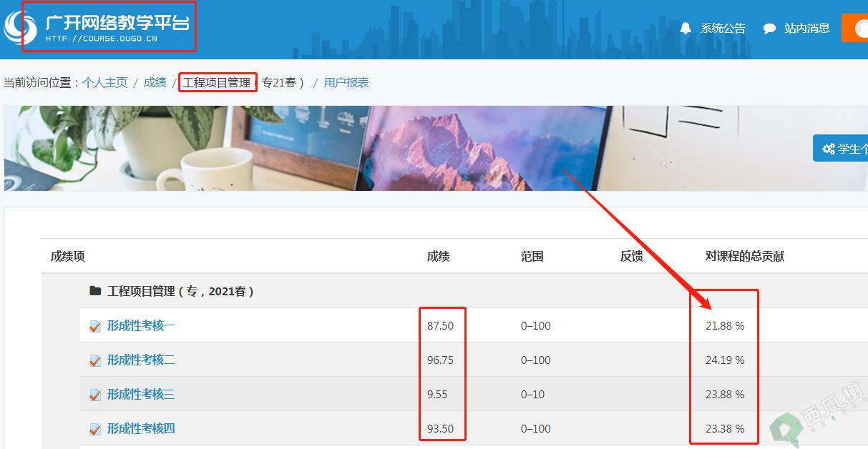The width and height of the screenshot is (868, 449).
Task: Click the 反馈 column header
Action: [x=631, y=256]
